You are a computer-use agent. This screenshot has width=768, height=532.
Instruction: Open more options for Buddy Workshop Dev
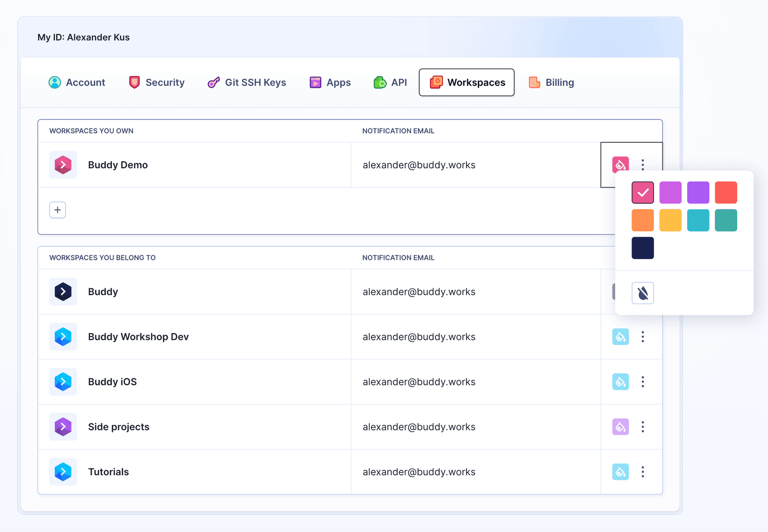pyautogui.click(x=643, y=337)
